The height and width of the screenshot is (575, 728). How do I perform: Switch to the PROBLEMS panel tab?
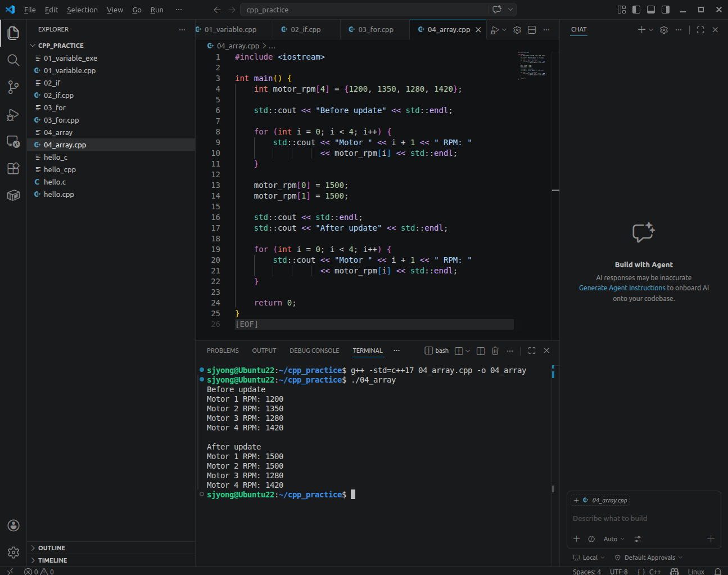tap(223, 351)
